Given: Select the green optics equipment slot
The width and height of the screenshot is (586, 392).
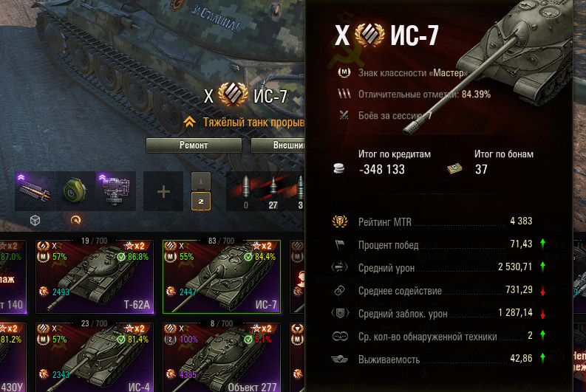Looking at the screenshot, I should coord(75,191).
